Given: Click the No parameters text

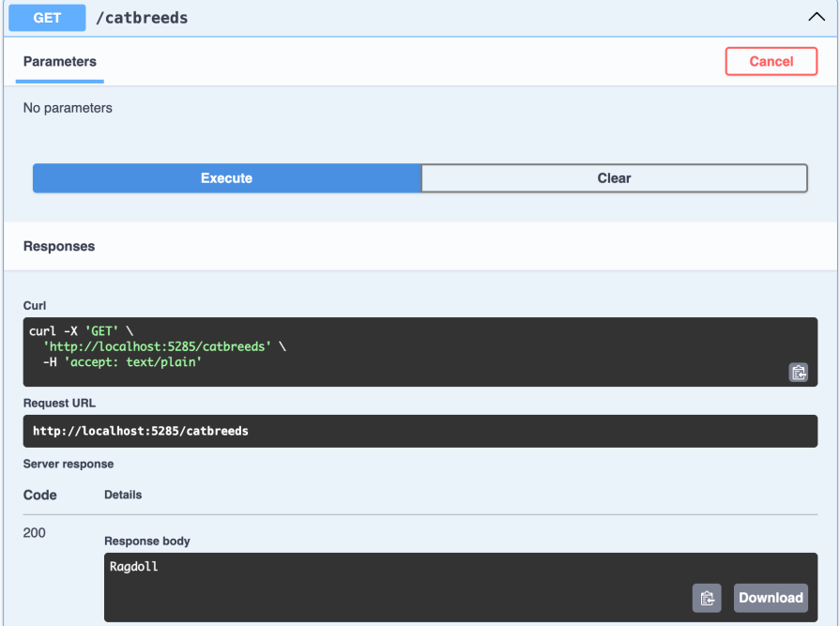Looking at the screenshot, I should tap(68, 108).
